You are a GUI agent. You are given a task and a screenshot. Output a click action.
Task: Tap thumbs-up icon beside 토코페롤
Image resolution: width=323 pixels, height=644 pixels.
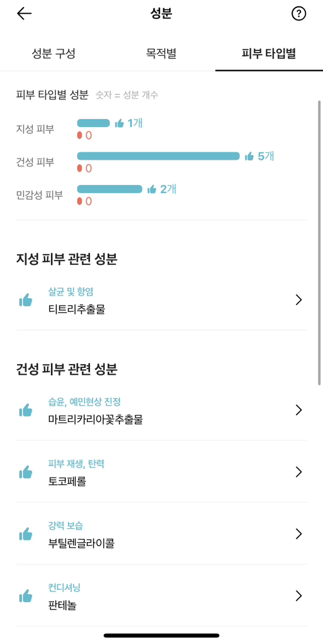(x=25, y=472)
